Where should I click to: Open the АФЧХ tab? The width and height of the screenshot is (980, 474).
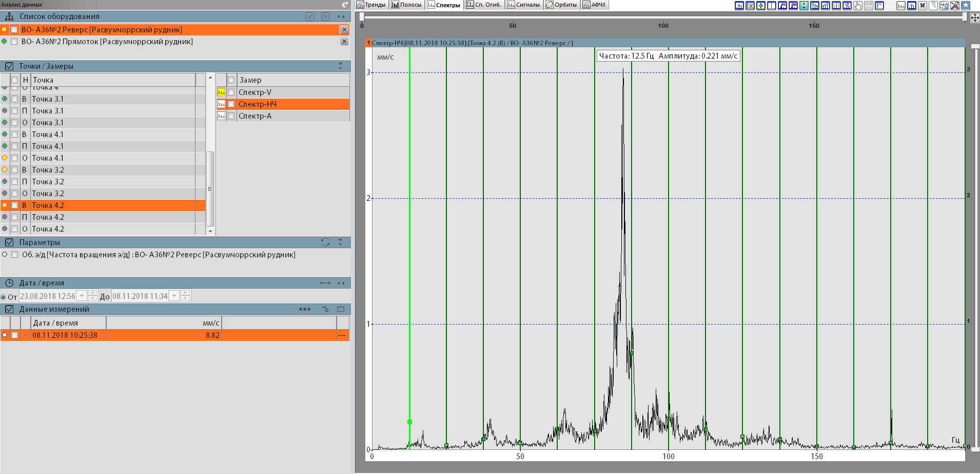(x=595, y=5)
